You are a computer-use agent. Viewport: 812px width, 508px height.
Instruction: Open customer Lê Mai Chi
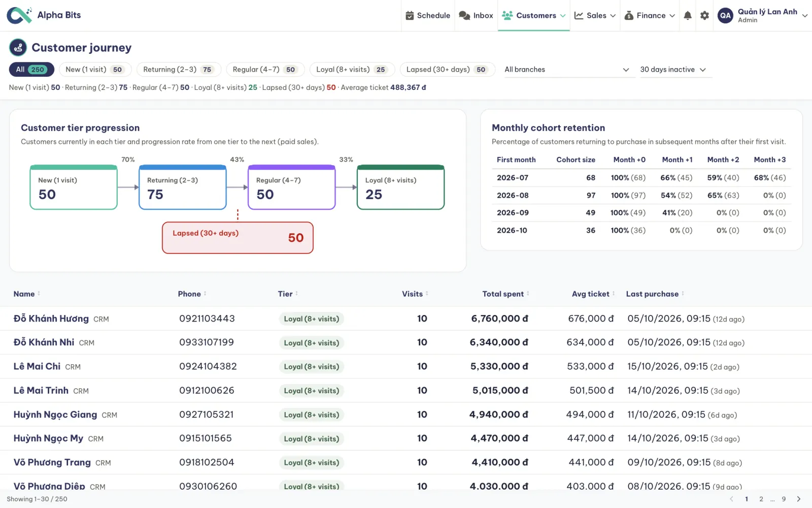37,366
